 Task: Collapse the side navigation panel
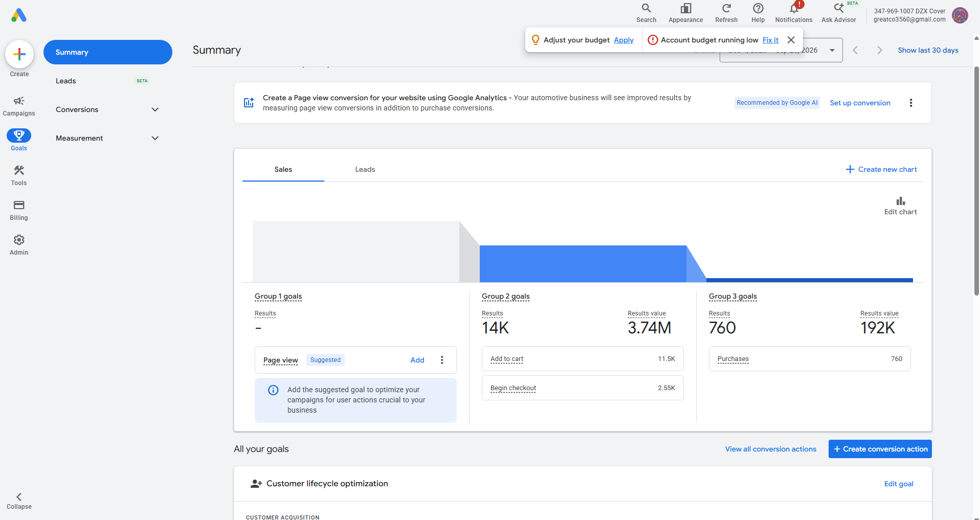point(19,501)
